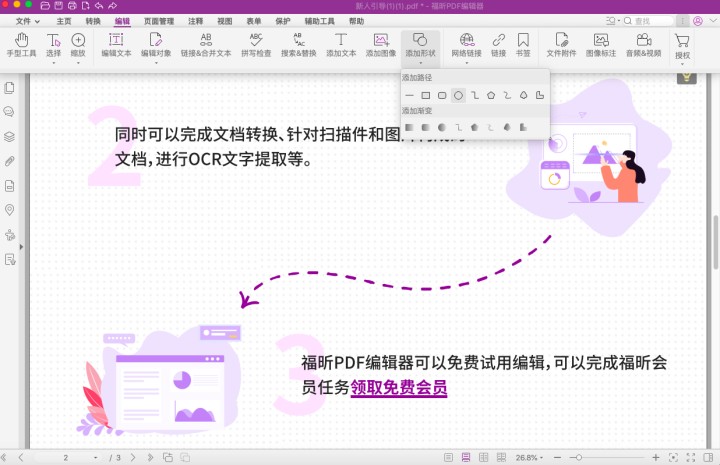720x465 pixels.
Task: Add an ellipse path shape
Action: (x=458, y=95)
